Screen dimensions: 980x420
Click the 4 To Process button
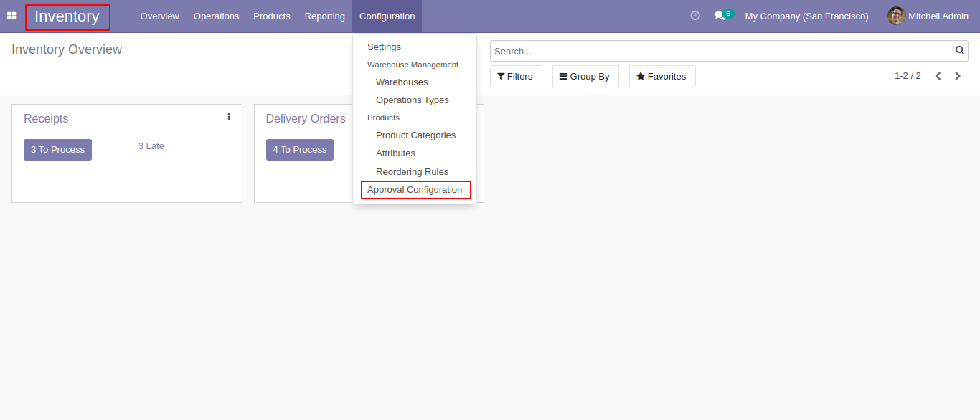[x=300, y=150]
